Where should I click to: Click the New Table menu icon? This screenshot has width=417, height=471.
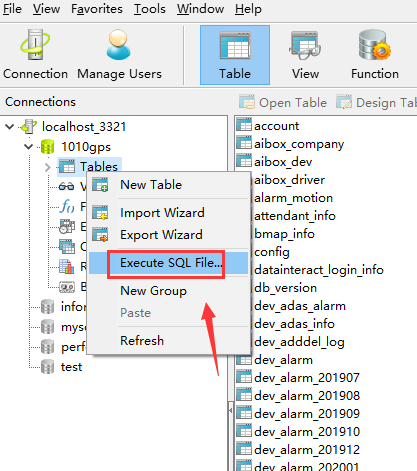click(100, 185)
